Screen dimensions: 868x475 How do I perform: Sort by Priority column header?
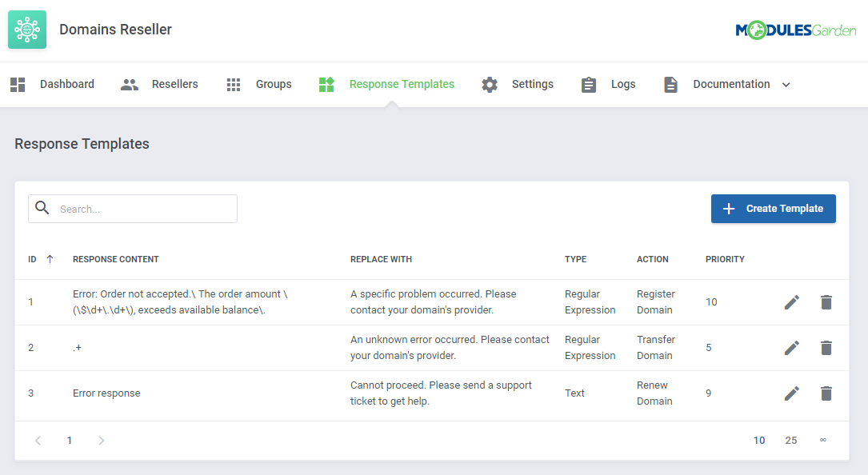coord(725,259)
